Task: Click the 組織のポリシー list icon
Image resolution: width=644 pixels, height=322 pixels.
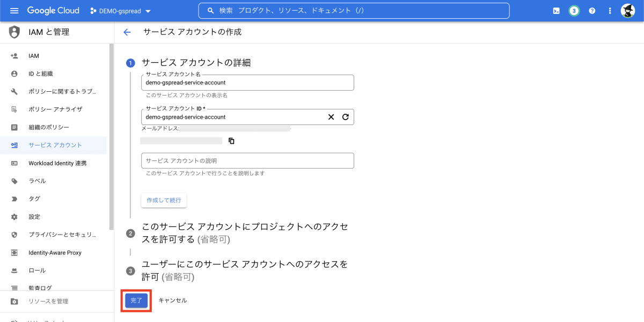Action: click(14, 127)
